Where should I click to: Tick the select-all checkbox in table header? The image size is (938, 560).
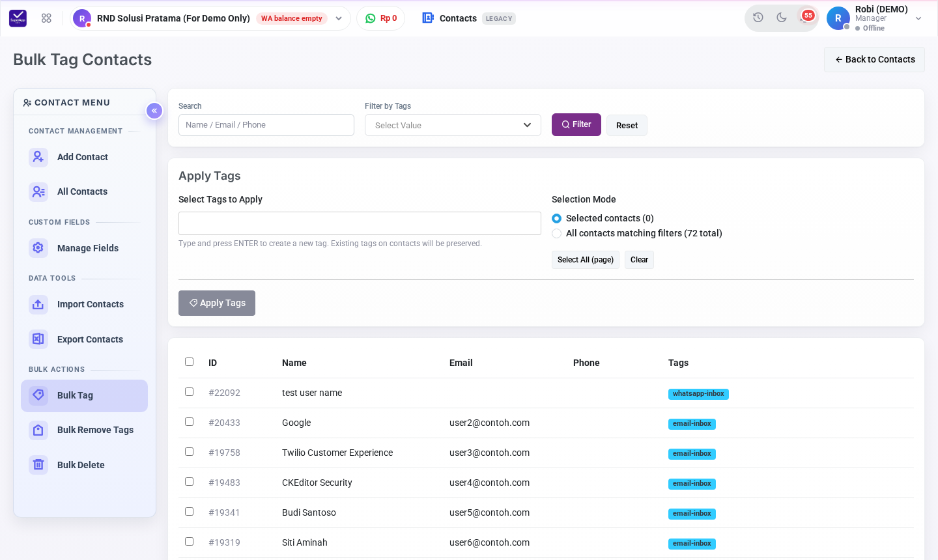190,362
